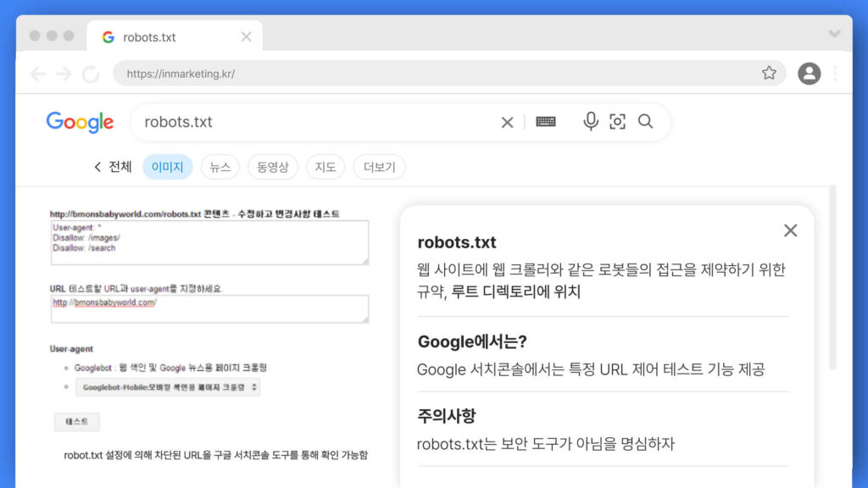
Task: Click the 'Google 서치콘솔에서는 특정 URL' sentence
Action: [591, 369]
